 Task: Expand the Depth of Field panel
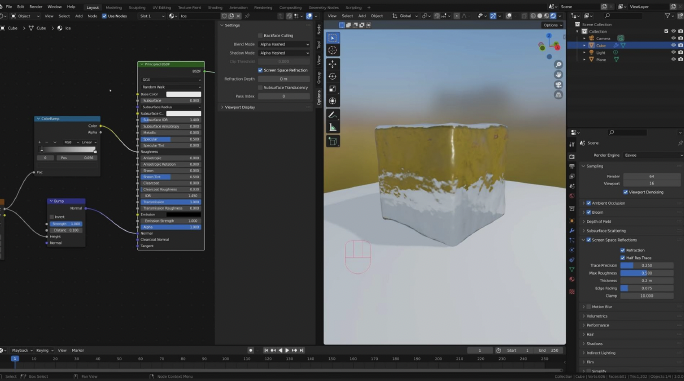[599, 221]
